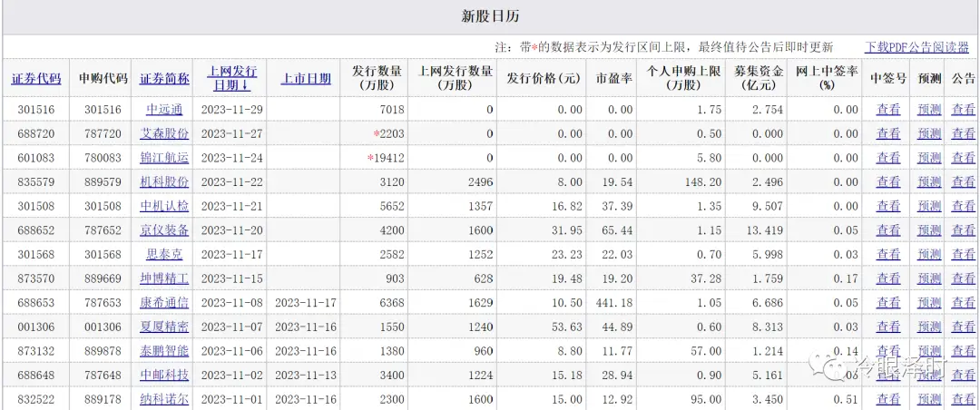The width and height of the screenshot is (980, 410).
Task: Select 市盈率 value 441.18
Action: pos(612,302)
